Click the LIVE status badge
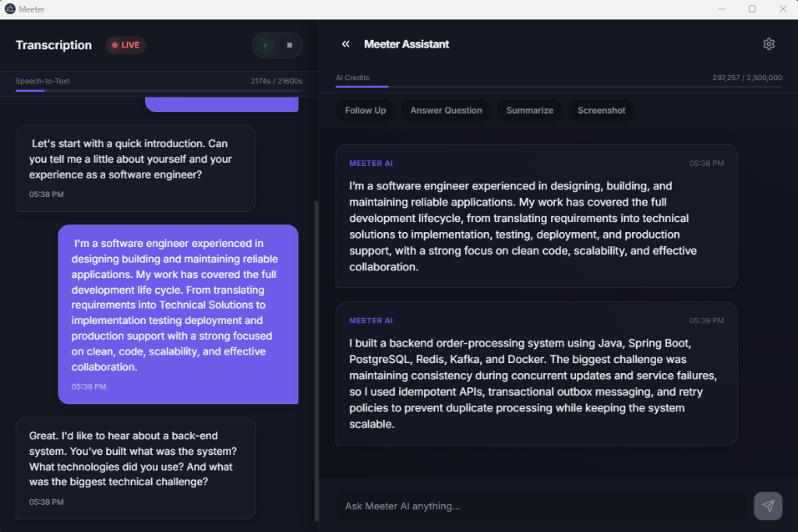This screenshot has width=798, height=532. pos(125,45)
